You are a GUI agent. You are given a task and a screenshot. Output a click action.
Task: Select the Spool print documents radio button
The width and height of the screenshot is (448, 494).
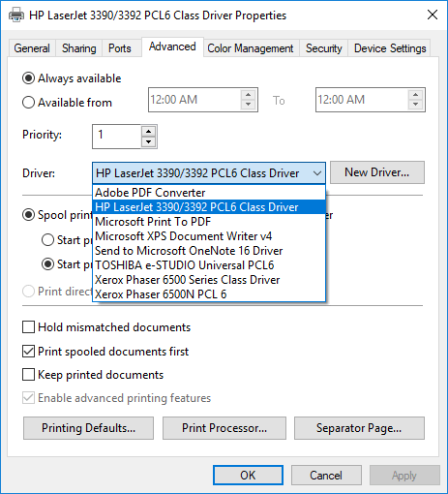28,215
